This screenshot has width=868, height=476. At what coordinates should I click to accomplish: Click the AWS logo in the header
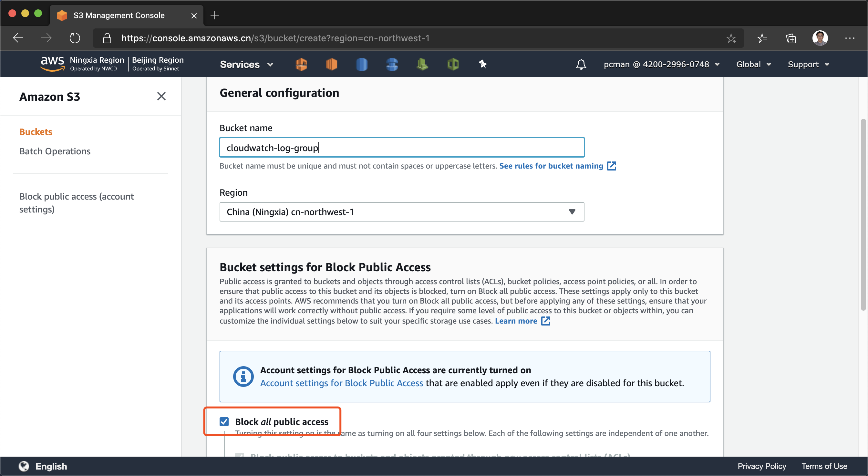click(53, 63)
